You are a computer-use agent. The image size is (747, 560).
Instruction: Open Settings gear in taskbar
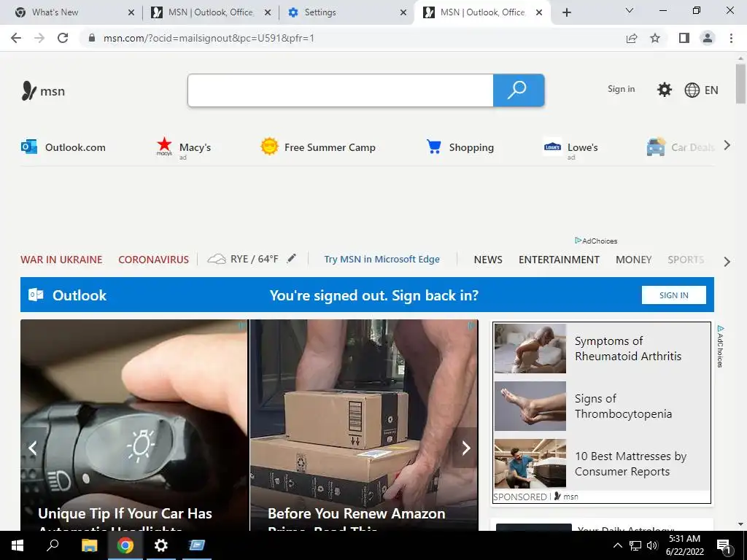[x=161, y=545]
